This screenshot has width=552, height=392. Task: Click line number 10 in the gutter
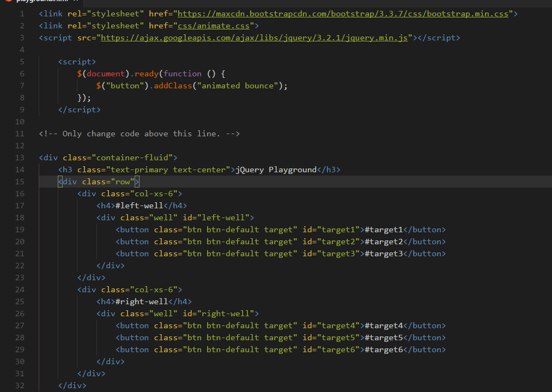click(20, 122)
